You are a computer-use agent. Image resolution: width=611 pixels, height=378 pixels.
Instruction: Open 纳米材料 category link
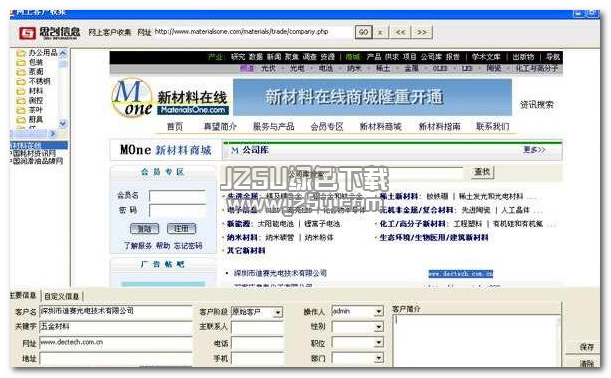(x=242, y=237)
